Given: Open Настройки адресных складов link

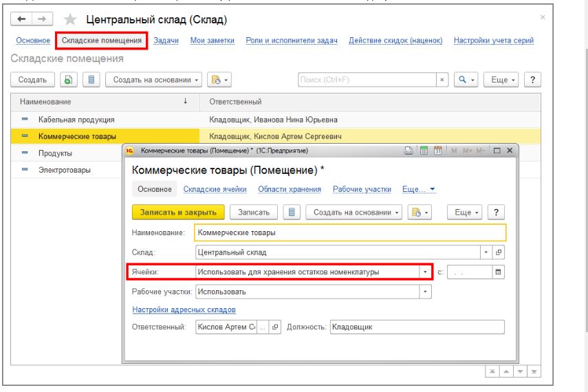Looking at the screenshot, I should pos(184,309).
